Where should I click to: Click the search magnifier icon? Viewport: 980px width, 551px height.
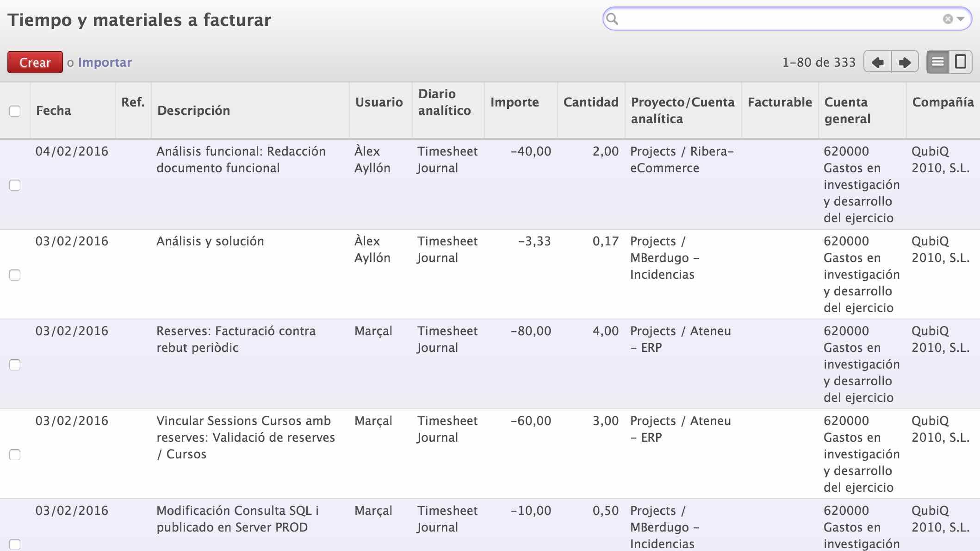(x=612, y=19)
